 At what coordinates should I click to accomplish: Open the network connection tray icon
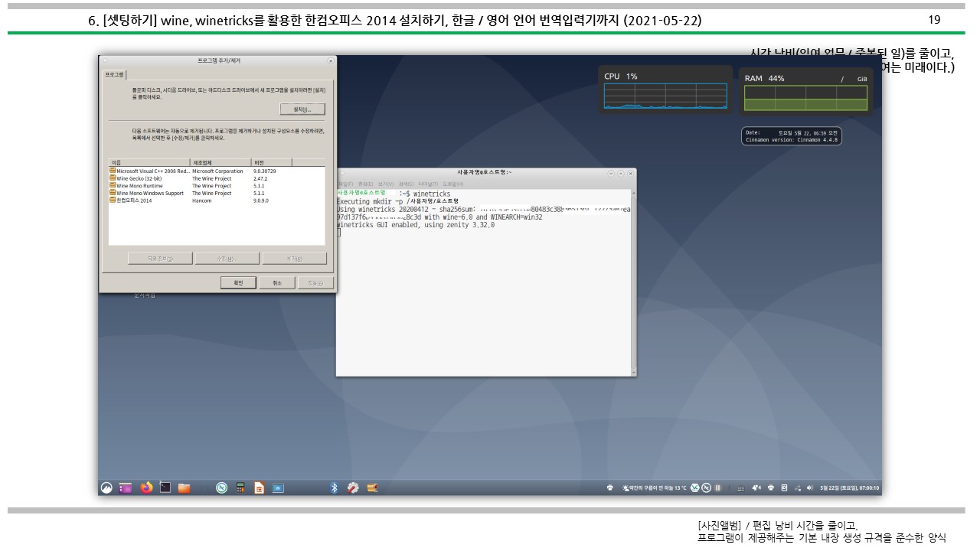point(798,487)
